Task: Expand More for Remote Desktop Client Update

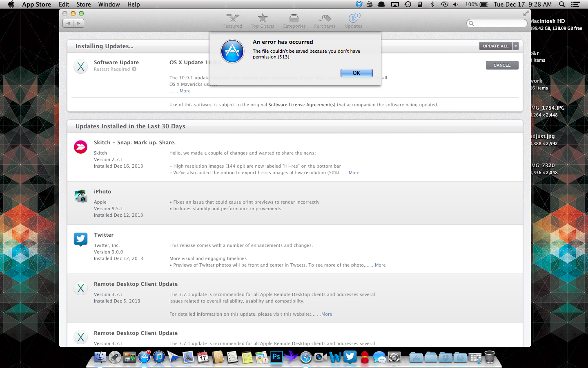Action: (x=327, y=314)
